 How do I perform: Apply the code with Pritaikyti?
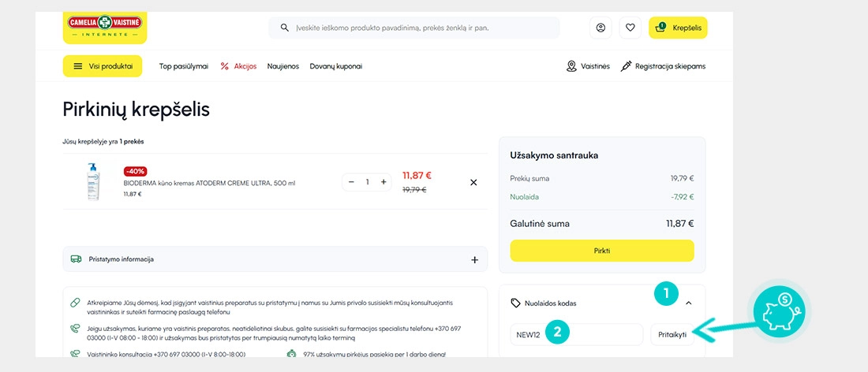coord(672,334)
